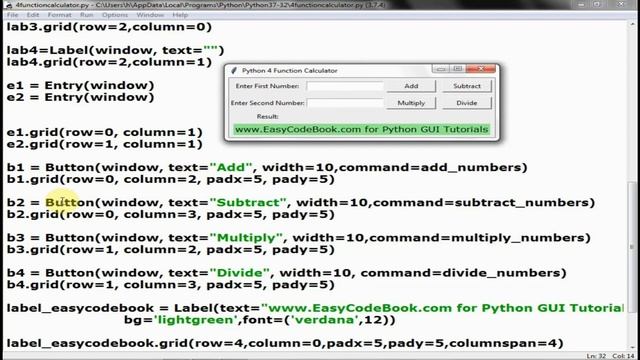Click the b1.grid(row=0, column=2...) line
Viewport: 640px width, 360px height.
[x=171, y=179]
